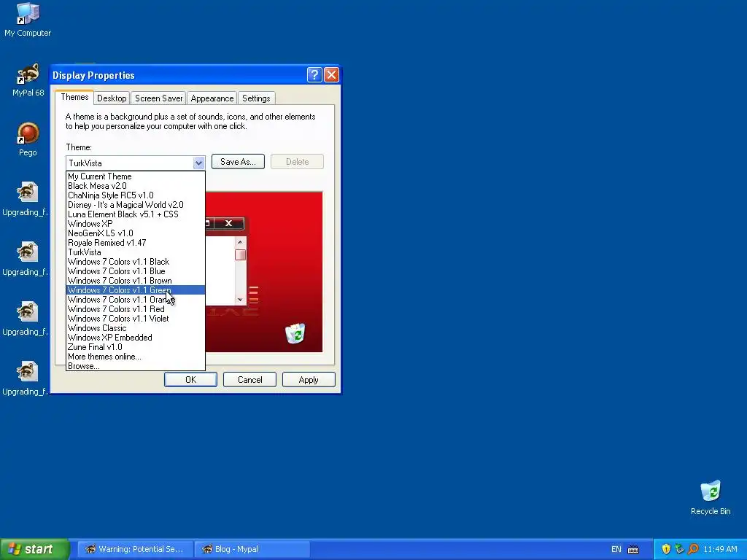Choose the Windows XP theme entry

pos(135,224)
